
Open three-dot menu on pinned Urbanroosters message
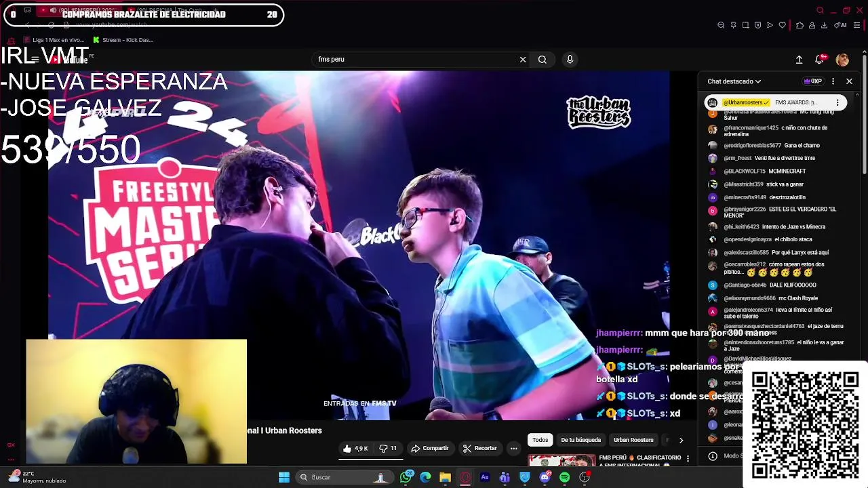(837, 103)
